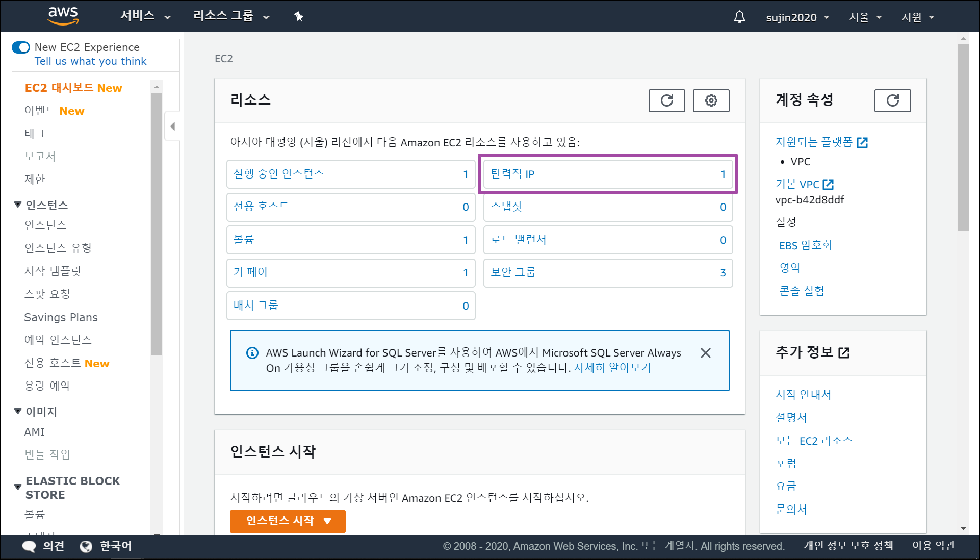Viewport: 980px width, 560px height.
Task: Open 태그 in the sidebar
Action: [x=35, y=134]
